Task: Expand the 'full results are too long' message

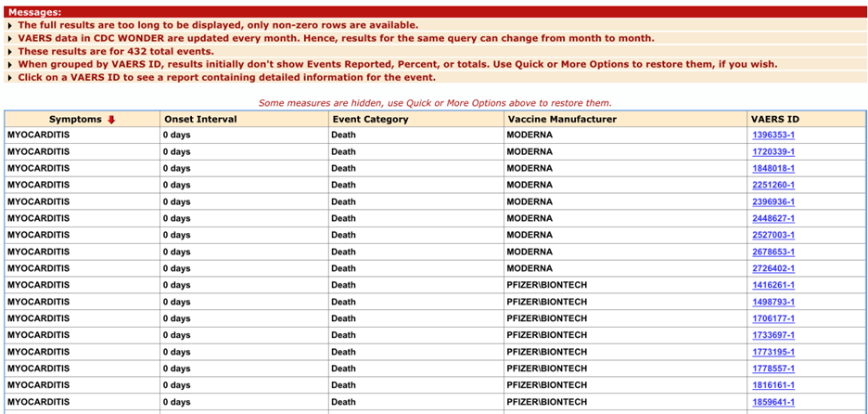Action: point(10,26)
